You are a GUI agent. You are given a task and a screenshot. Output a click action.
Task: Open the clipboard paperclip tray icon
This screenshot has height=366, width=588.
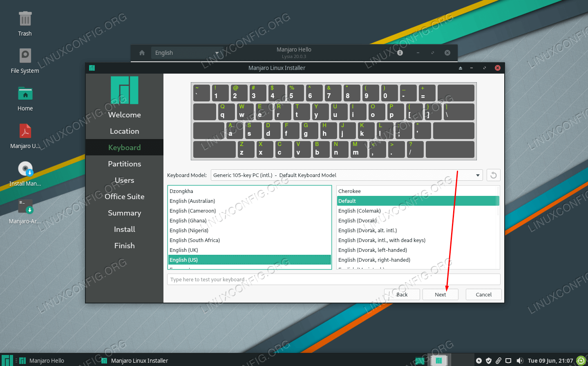pyautogui.click(x=499, y=361)
